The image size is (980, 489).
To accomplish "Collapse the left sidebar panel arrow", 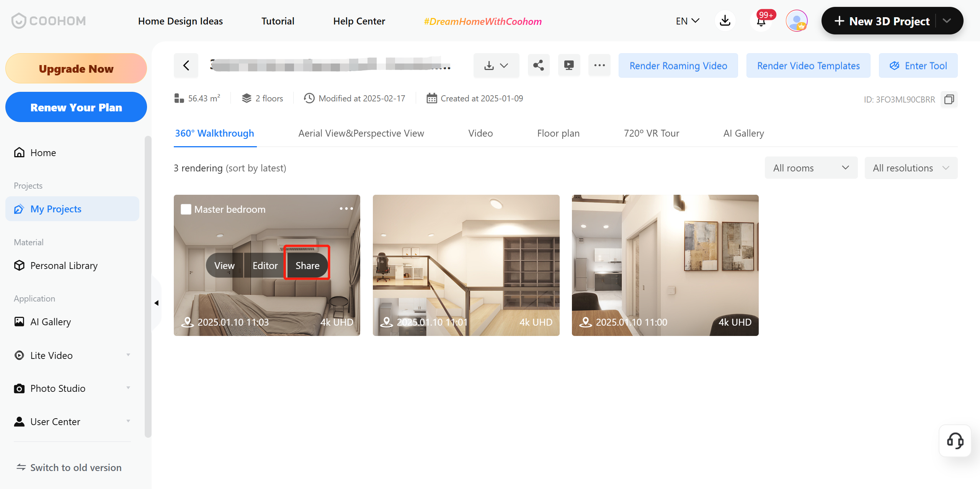I will pos(157,303).
